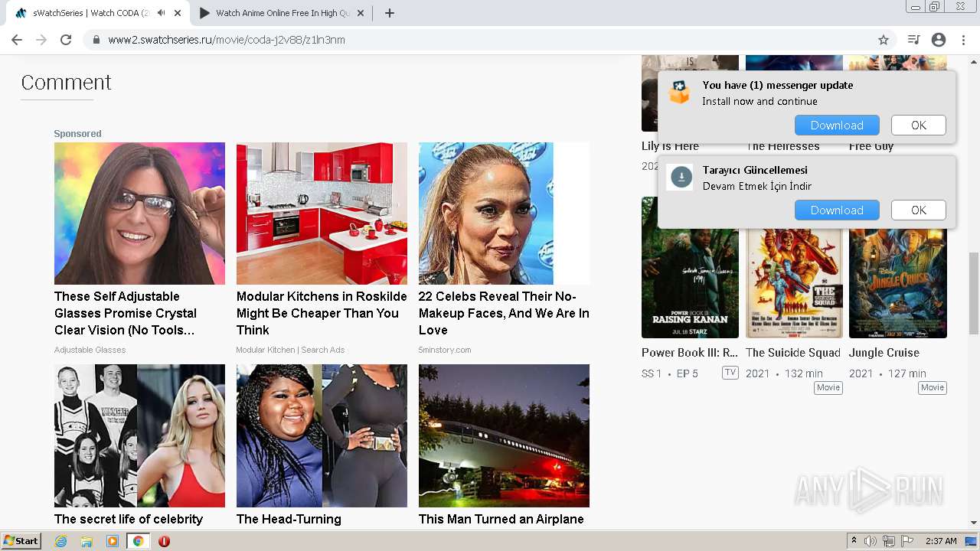Open the system tray volume icon
This screenshot has width=980, height=551.
pyautogui.click(x=871, y=541)
